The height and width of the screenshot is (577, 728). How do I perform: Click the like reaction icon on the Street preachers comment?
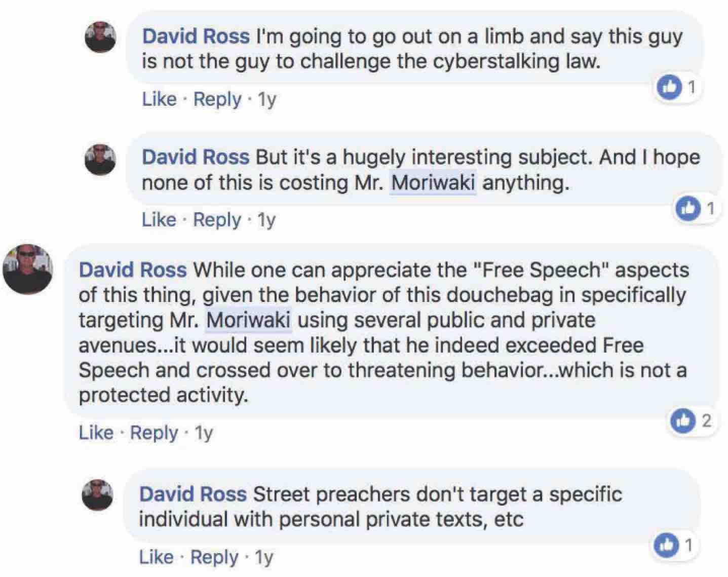click(x=666, y=545)
